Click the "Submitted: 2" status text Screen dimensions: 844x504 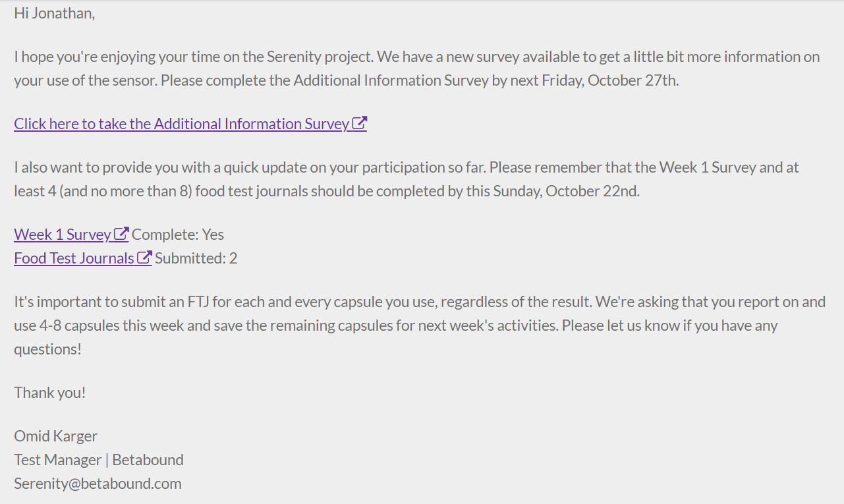tap(196, 258)
